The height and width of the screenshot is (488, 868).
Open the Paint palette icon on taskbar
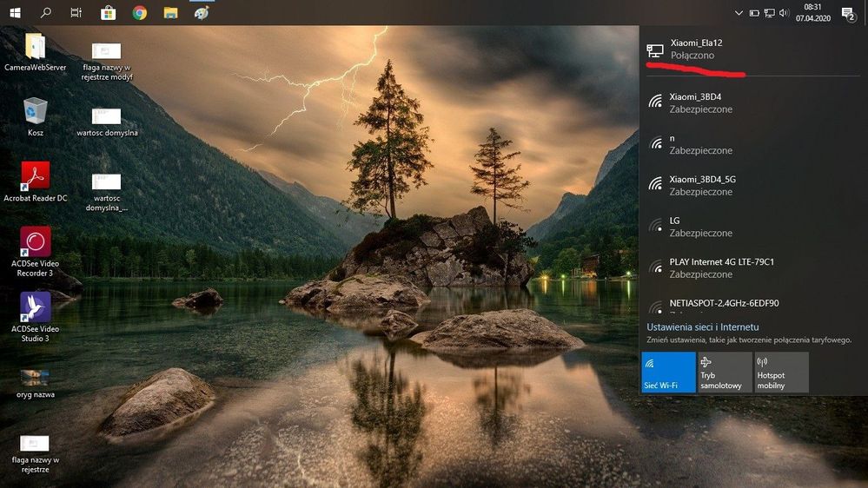[202, 13]
